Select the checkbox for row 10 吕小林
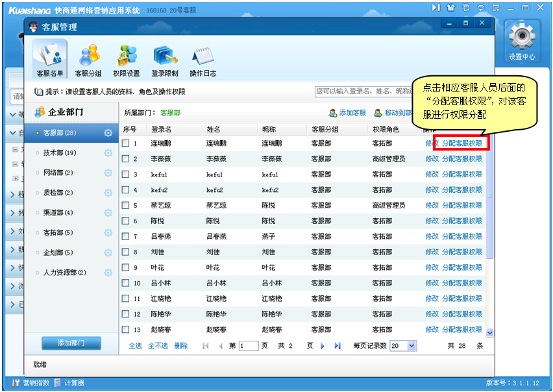Screen dimensions: 553x392 coord(126,283)
